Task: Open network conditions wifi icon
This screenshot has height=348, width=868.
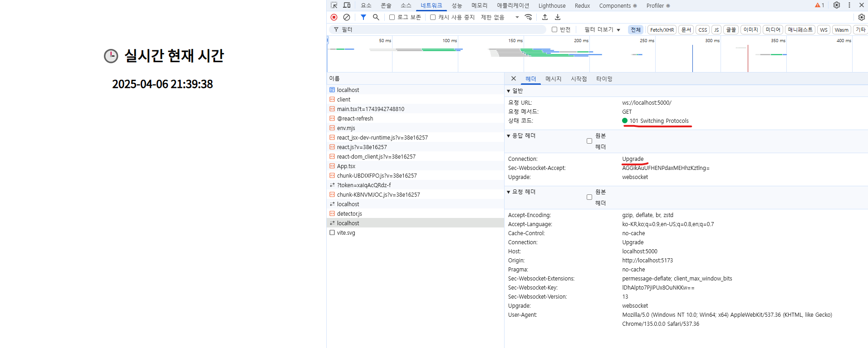Action: pyautogui.click(x=529, y=17)
